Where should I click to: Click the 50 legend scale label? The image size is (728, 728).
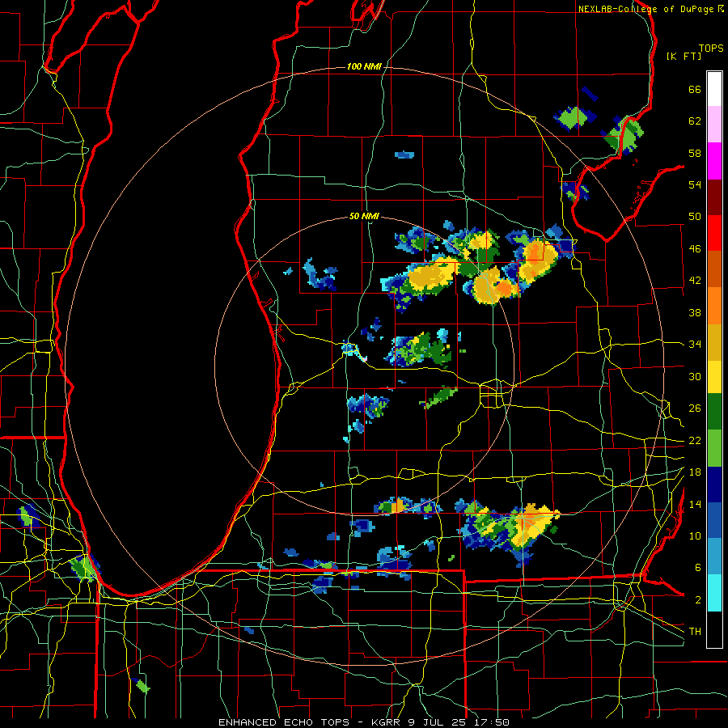coord(695,217)
